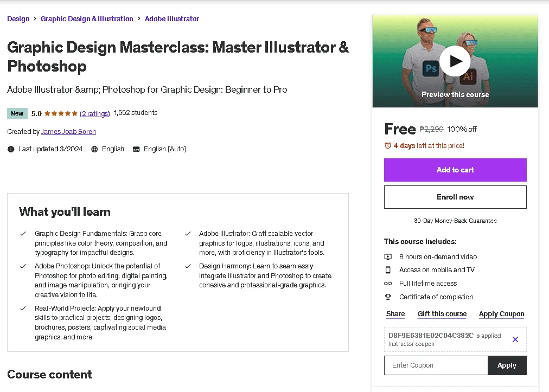Click checkmark beside Adobe Illustrator item
Viewport: 549px width, 392px height.
pyautogui.click(x=188, y=234)
